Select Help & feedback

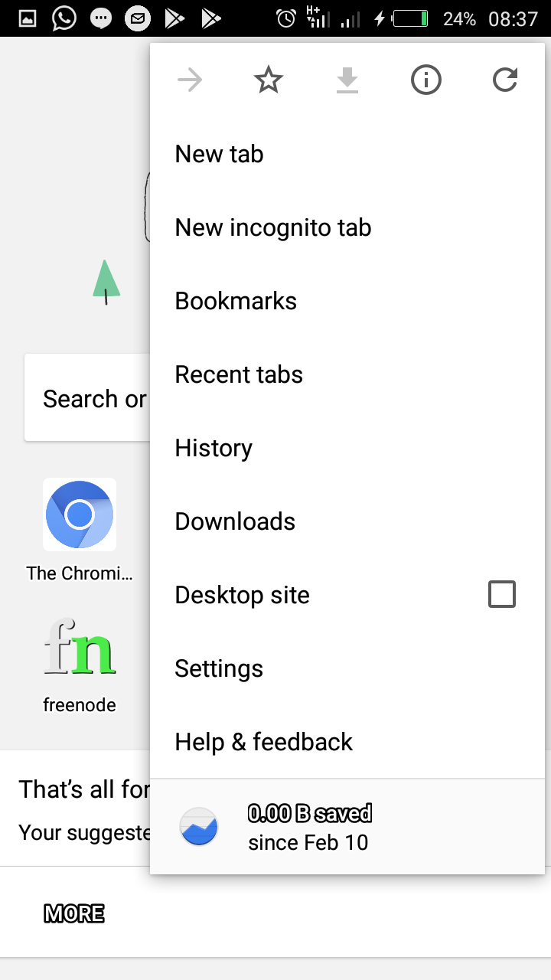[347, 742]
